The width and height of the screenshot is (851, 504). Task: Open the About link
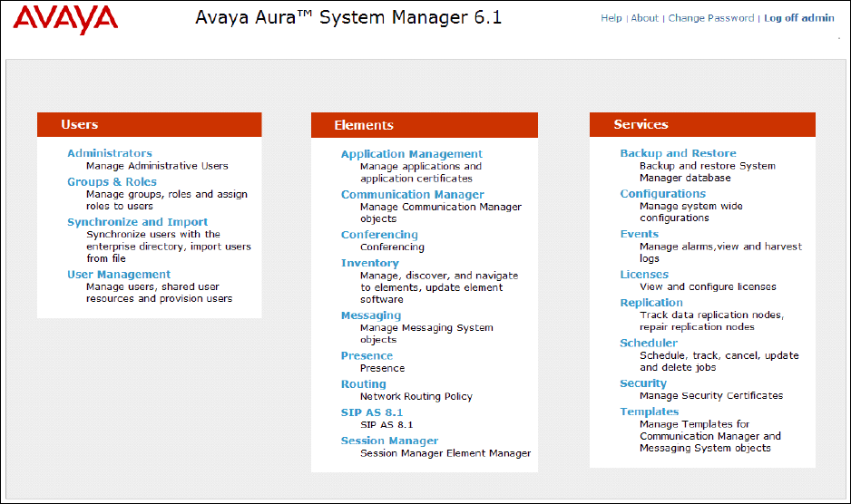[x=644, y=18]
